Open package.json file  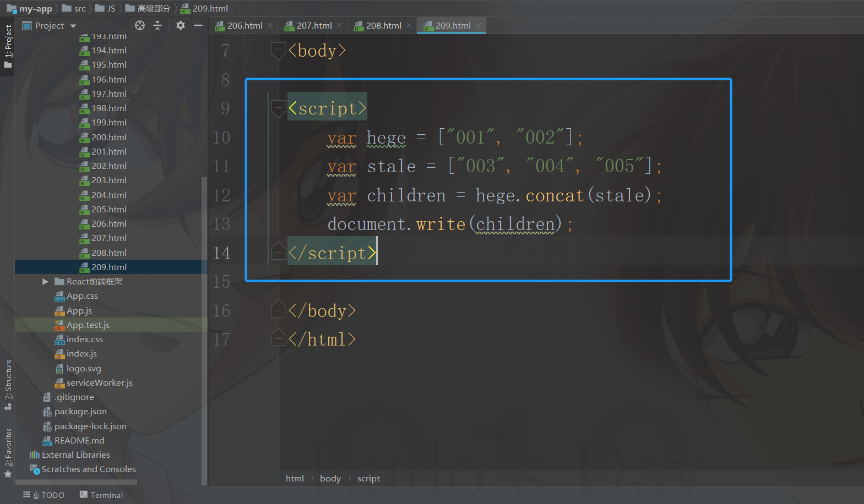[75, 412]
